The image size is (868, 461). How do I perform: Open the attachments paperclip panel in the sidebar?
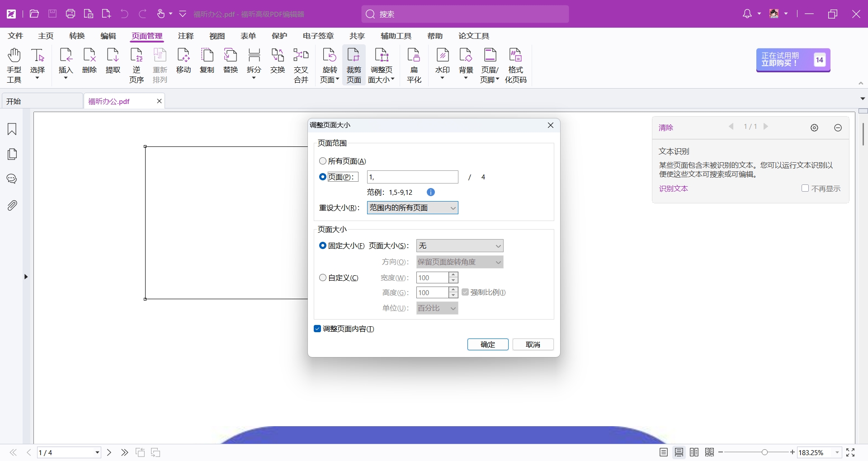pyautogui.click(x=12, y=206)
